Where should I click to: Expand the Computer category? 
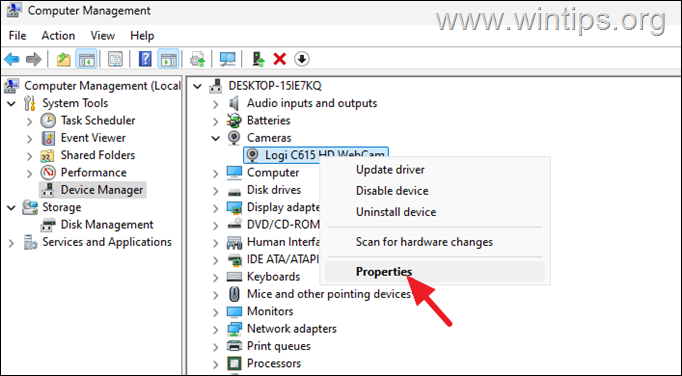click(216, 173)
